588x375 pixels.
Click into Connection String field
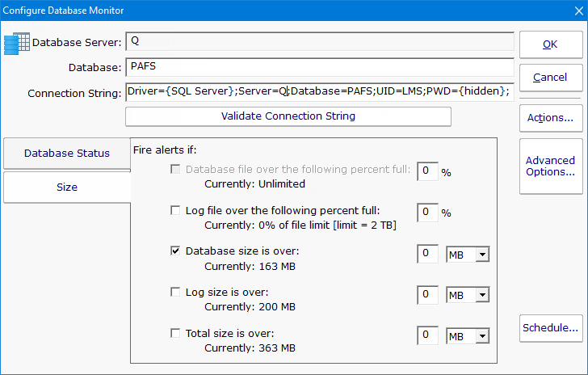tap(319, 92)
